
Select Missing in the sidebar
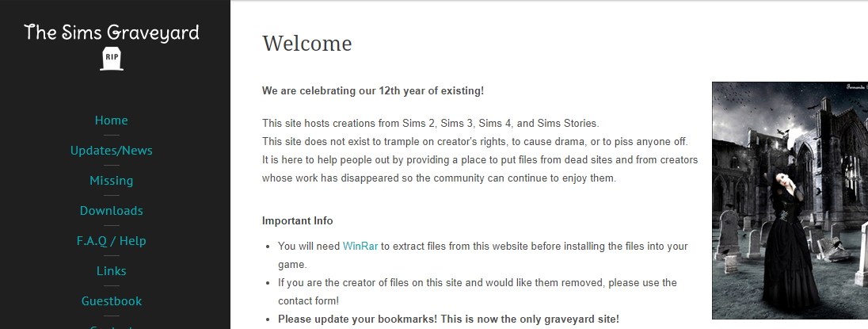111,181
